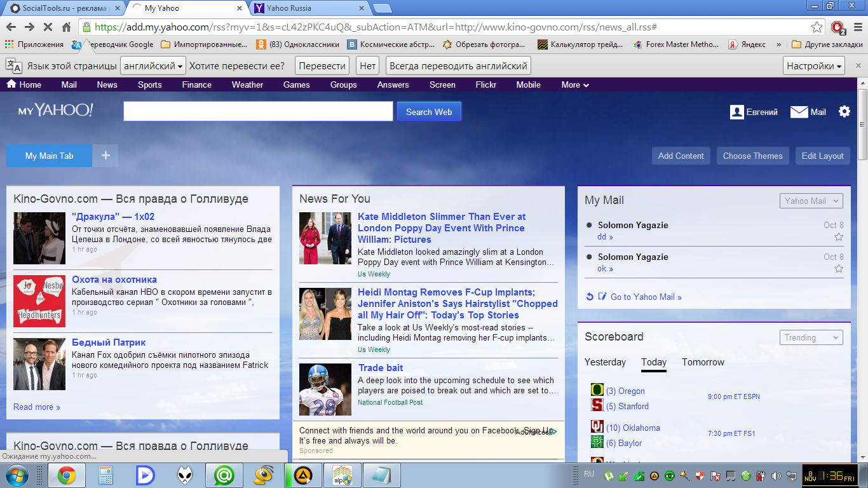Open the английский language dropdown
This screenshot has width=868, height=488.
click(x=153, y=66)
